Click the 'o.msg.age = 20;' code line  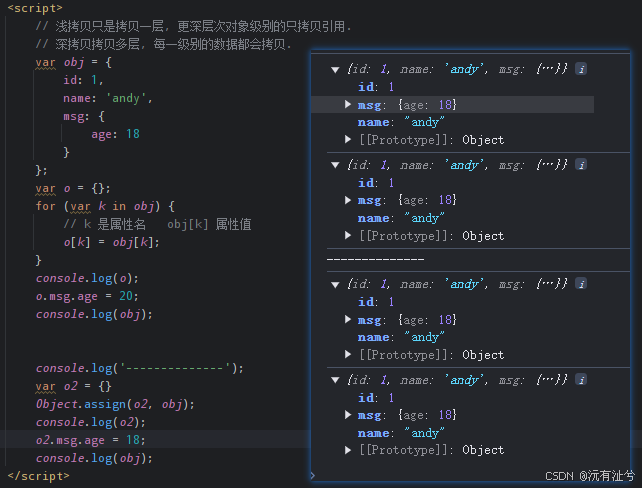click(x=87, y=296)
